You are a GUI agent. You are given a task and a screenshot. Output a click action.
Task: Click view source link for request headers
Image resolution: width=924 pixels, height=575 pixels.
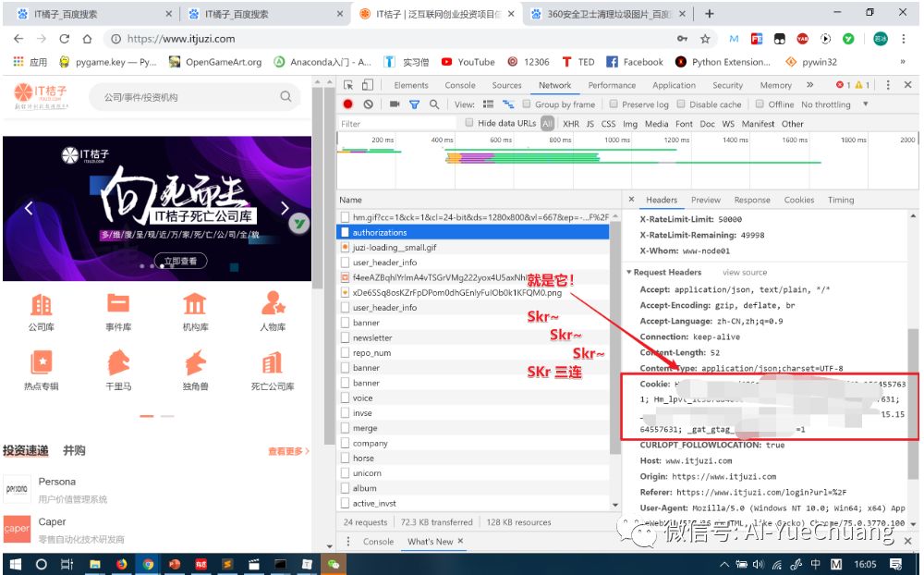click(x=745, y=273)
